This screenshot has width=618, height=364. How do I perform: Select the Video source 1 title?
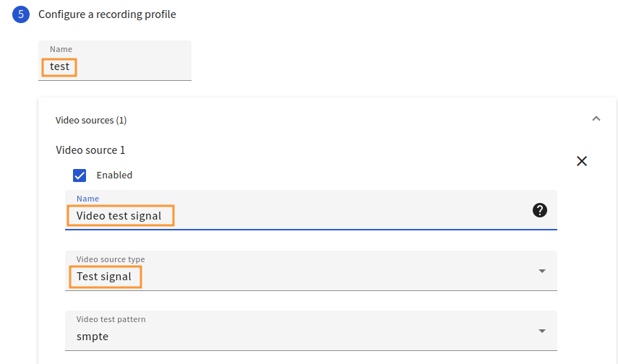pos(90,150)
